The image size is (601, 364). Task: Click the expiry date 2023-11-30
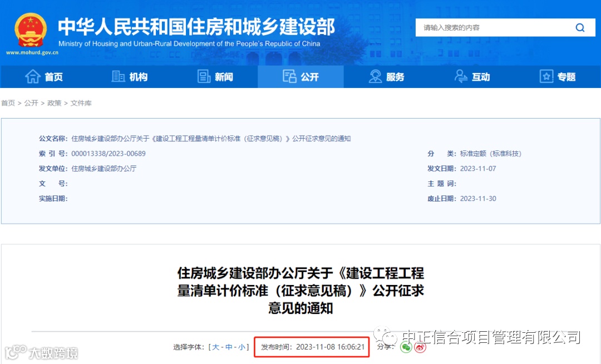478,199
